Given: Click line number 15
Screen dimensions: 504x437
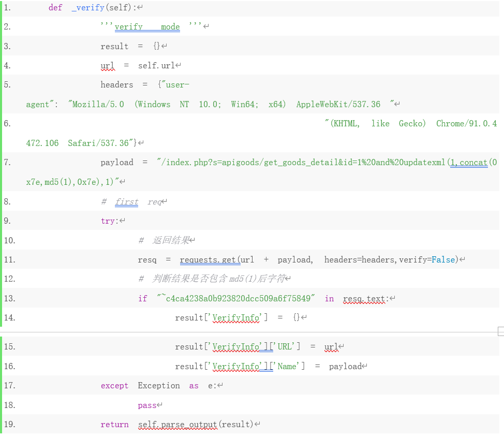Looking at the screenshot, I should [10, 346].
